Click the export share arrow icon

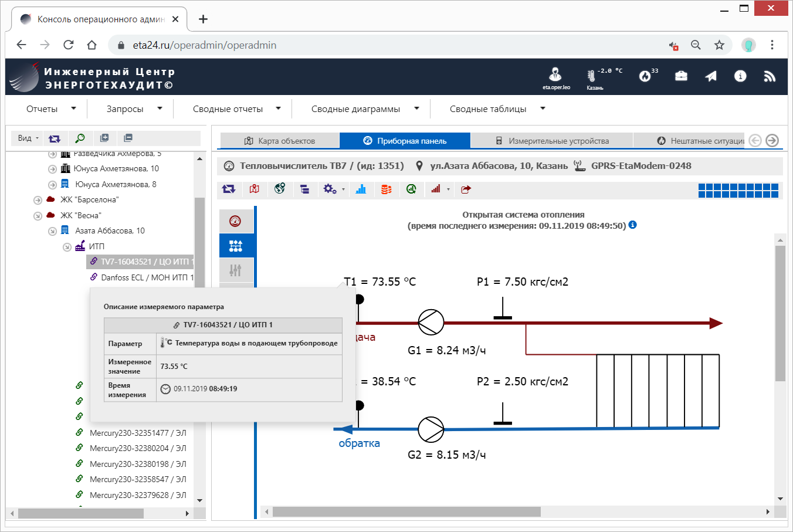pos(466,189)
